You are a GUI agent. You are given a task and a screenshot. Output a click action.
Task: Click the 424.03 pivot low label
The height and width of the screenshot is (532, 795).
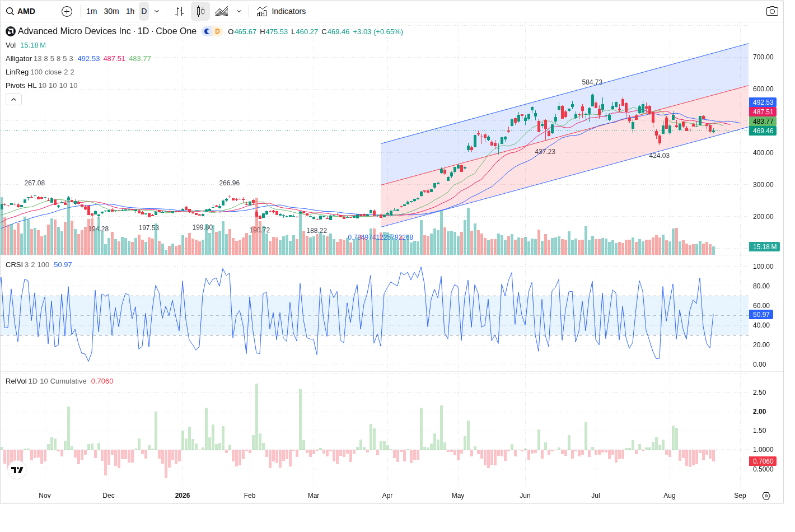660,156
